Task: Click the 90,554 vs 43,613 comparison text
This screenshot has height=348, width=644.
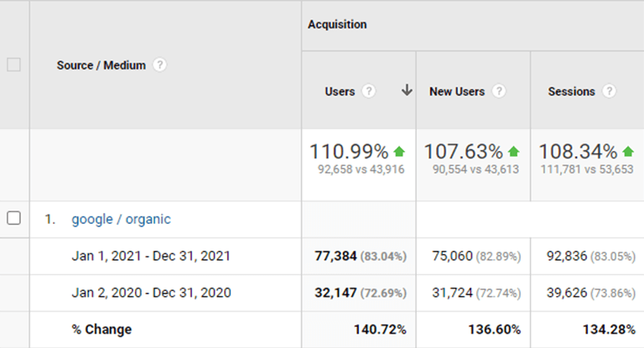Action: (x=475, y=169)
